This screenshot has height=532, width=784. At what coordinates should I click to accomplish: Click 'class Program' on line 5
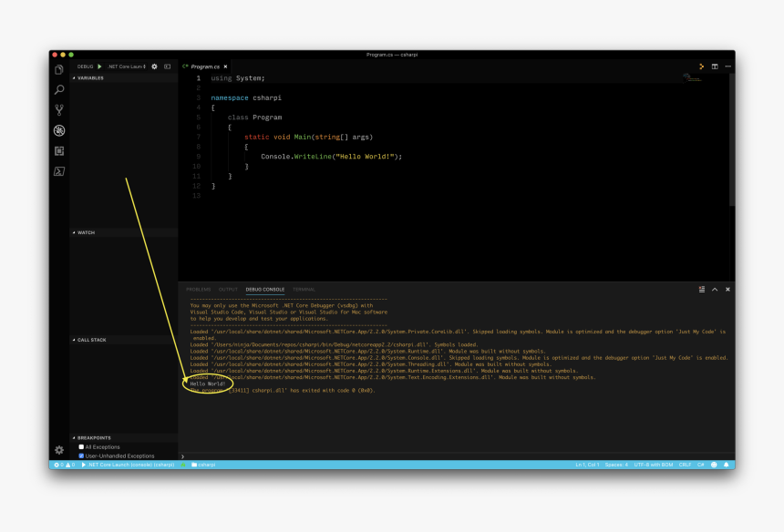point(255,118)
